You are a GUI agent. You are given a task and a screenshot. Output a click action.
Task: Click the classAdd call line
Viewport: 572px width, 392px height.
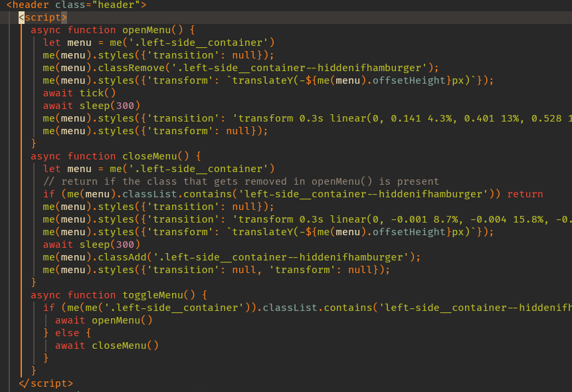point(232,257)
